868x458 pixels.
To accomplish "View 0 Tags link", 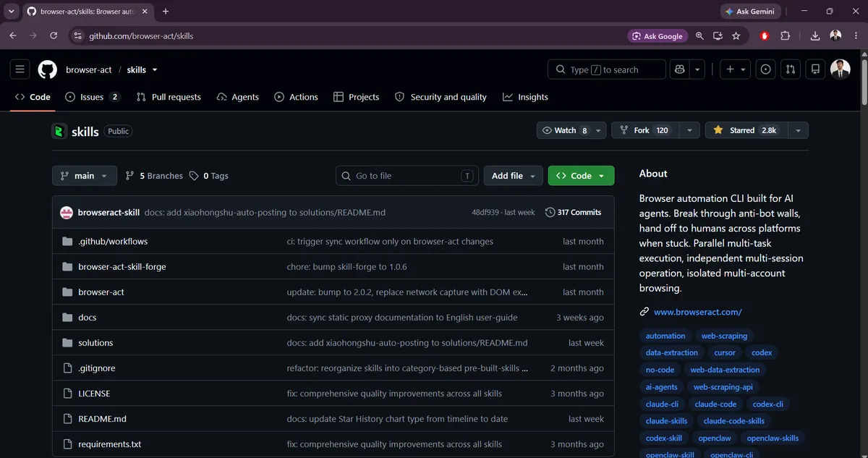I will tap(209, 176).
